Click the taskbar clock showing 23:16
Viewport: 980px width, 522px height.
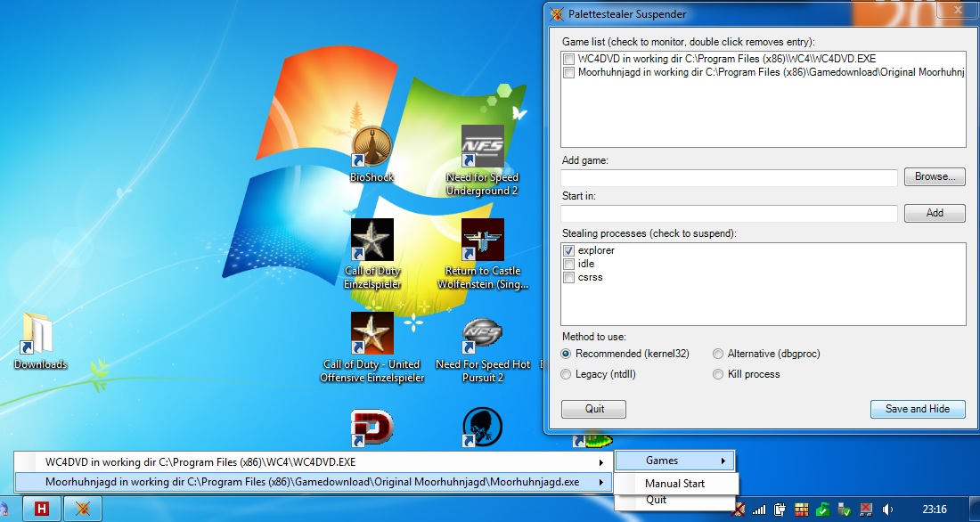[x=935, y=510]
